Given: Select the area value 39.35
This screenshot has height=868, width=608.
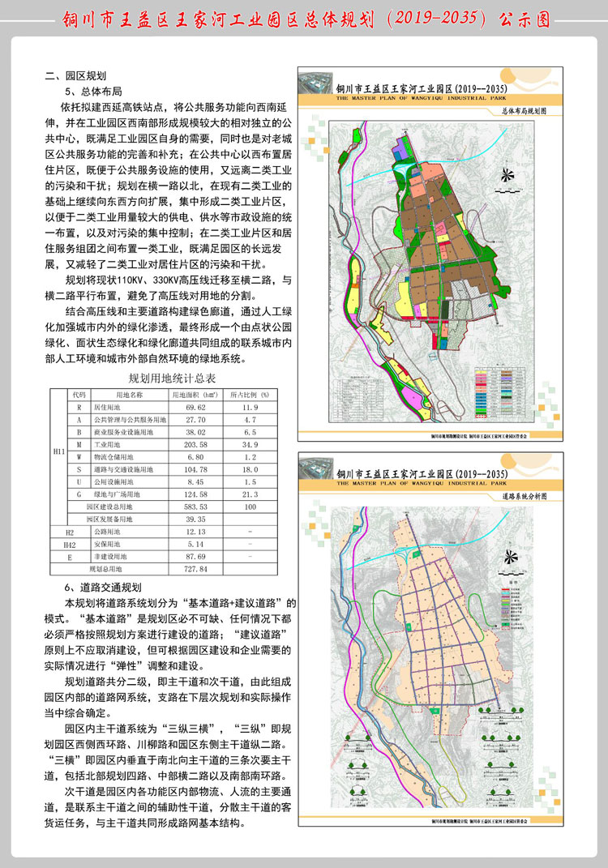Looking at the screenshot, I should tap(195, 520).
